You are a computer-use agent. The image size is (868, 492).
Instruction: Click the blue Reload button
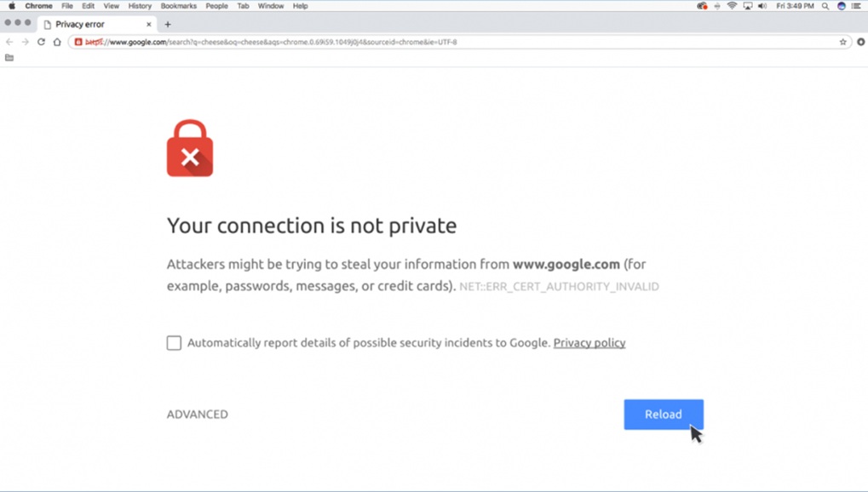point(663,415)
